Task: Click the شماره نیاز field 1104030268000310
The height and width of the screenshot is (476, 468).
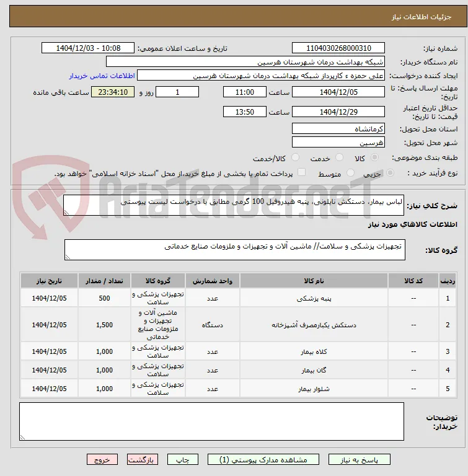Action: (338, 48)
